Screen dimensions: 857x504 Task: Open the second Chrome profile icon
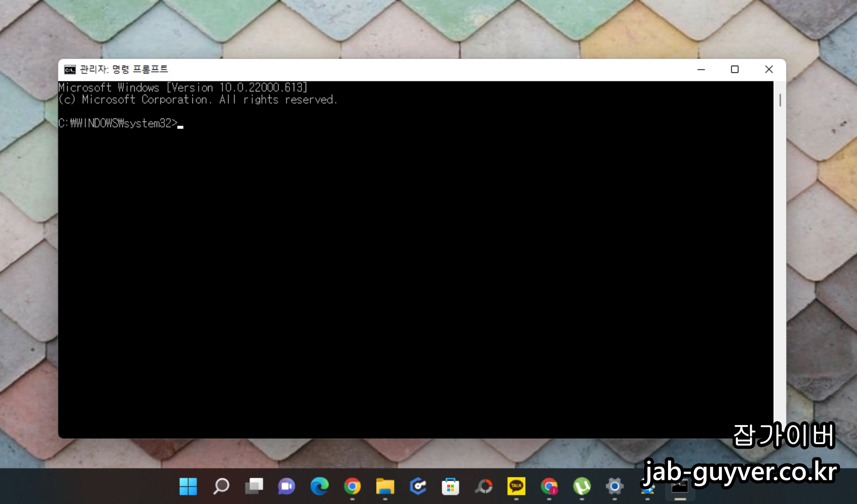pos(549,486)
